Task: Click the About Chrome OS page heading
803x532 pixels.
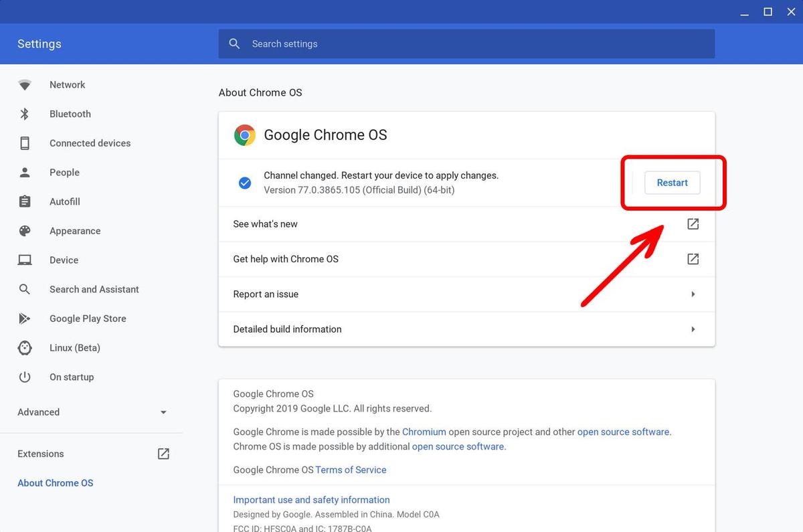Action: 260,93
